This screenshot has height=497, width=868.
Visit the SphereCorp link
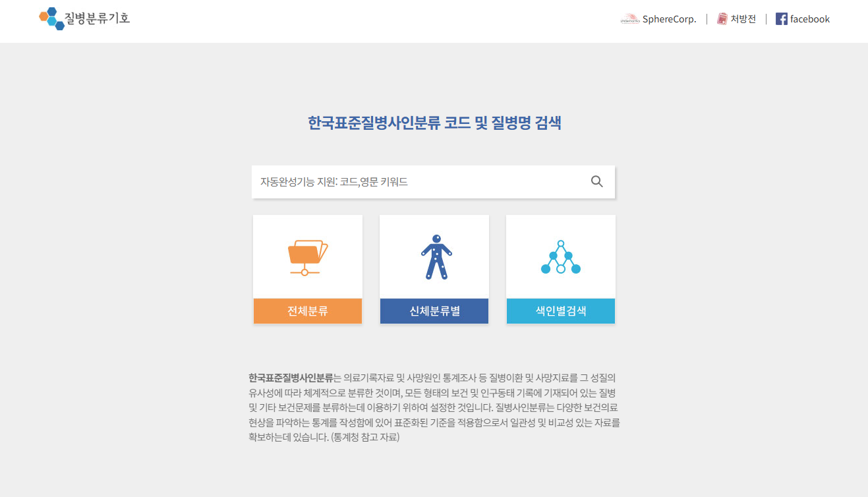(668, 19)
